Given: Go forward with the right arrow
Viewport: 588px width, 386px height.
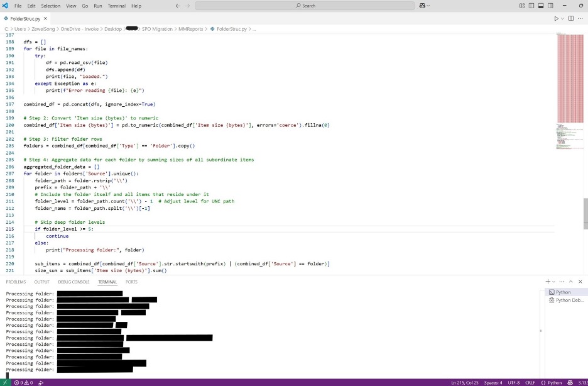Looking at the screenshot, I should [187, 6].
